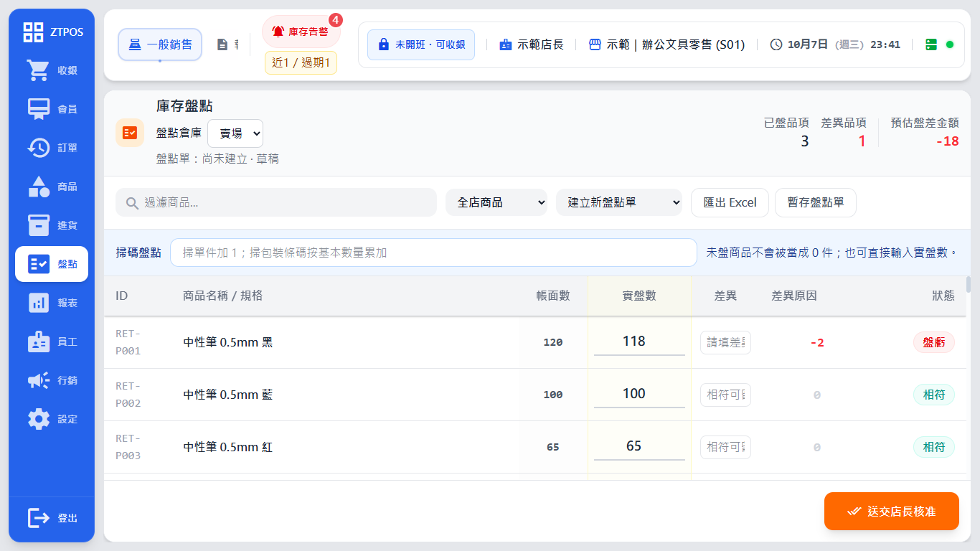
Task: Click the 未開班 · 可收銀 shift status
Action: [421, 44]
